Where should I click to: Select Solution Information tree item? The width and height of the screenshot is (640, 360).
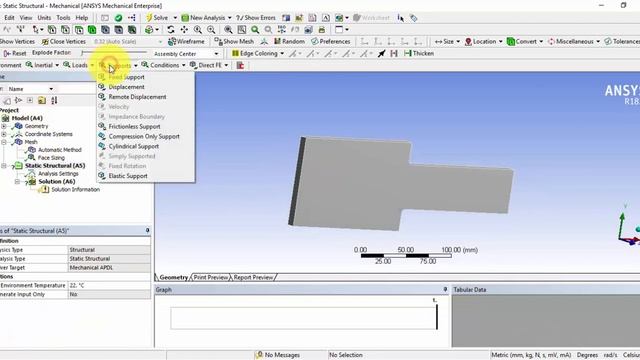click(x=76, y=189)
